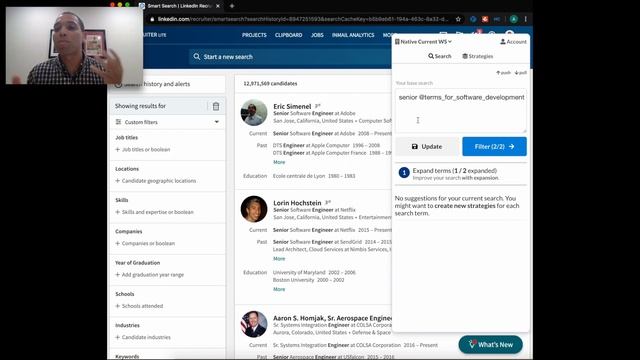Viewport: 640px width, 360px height.
Task: Click the red extension icon in Chrome toolbar
Action: [485, 19]
